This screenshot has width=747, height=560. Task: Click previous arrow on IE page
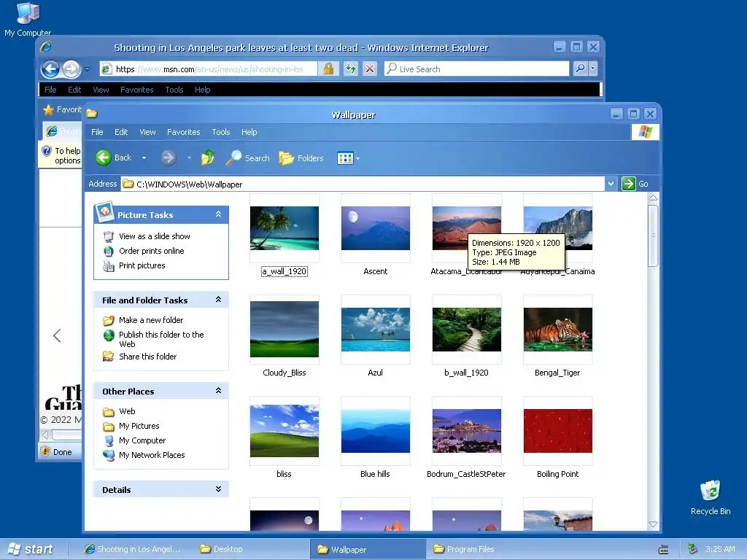tap(57, 335)
